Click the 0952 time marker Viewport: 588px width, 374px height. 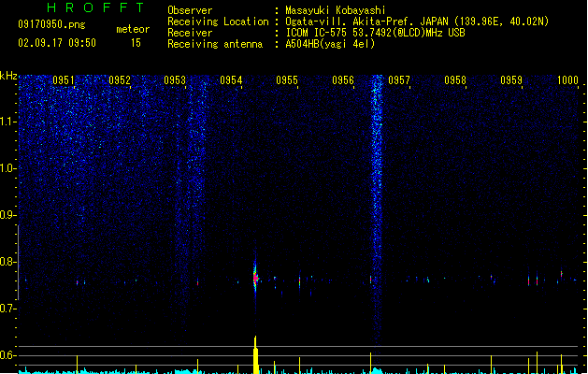[120, 80]
